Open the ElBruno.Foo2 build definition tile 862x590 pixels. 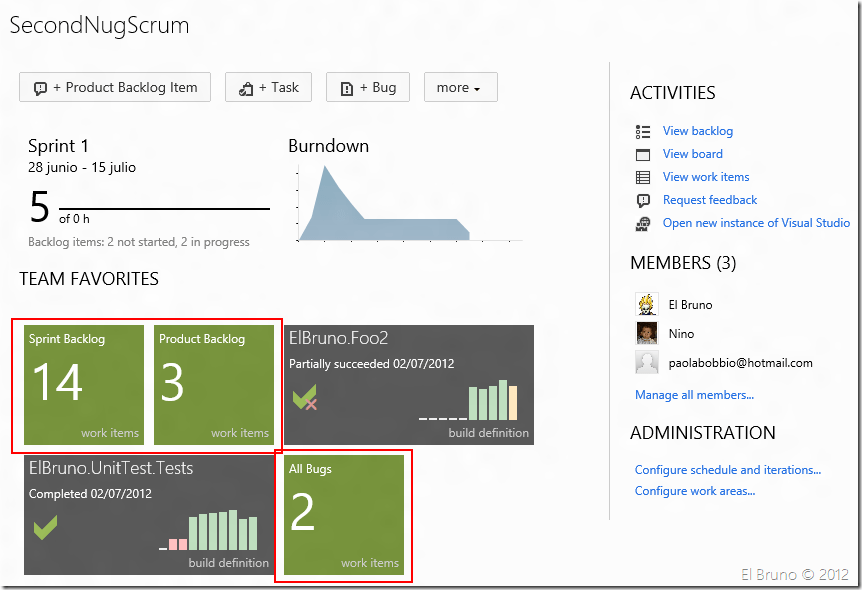409,385
